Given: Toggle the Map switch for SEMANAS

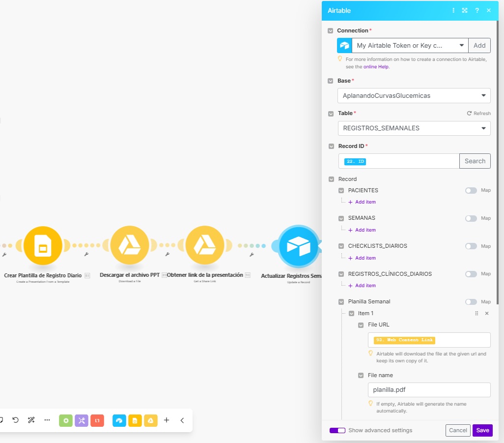Looking at the screenshot, I should pos(471,218).
